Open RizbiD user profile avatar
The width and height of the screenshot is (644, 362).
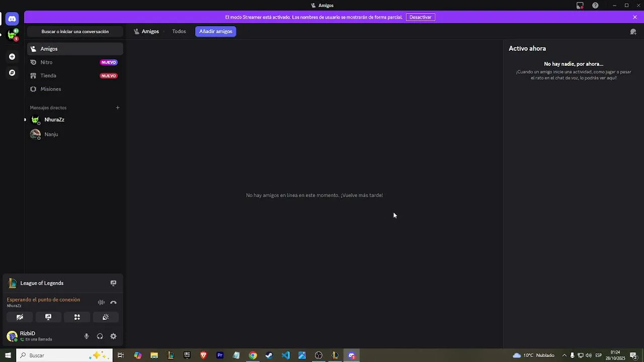[x=12, y=336]
